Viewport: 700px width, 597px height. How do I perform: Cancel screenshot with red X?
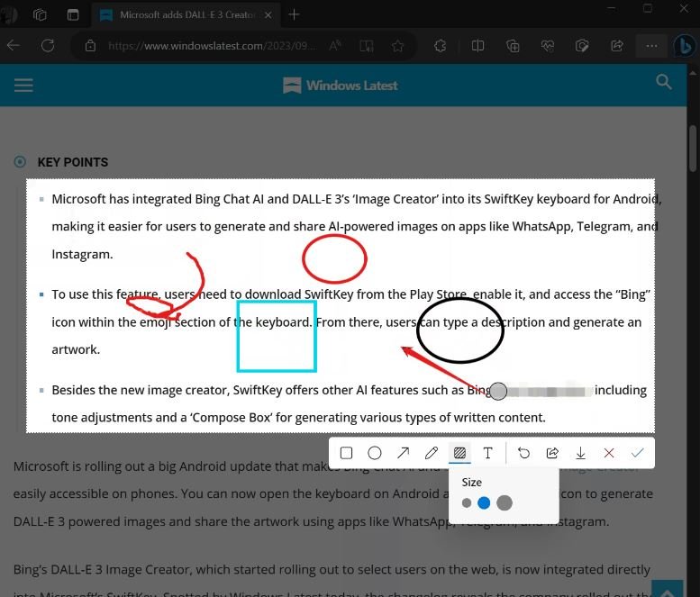(609, 453)
